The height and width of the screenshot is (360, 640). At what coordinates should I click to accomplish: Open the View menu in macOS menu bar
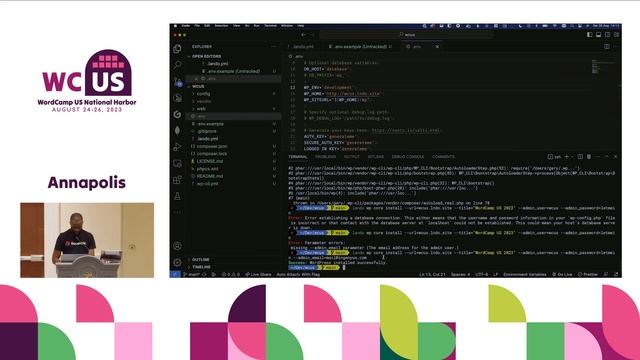tap(236, 26)
